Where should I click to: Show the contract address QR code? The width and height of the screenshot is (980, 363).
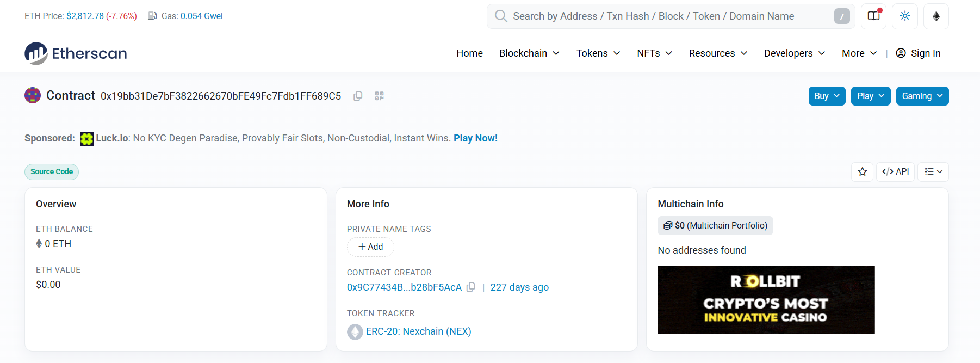379,96
